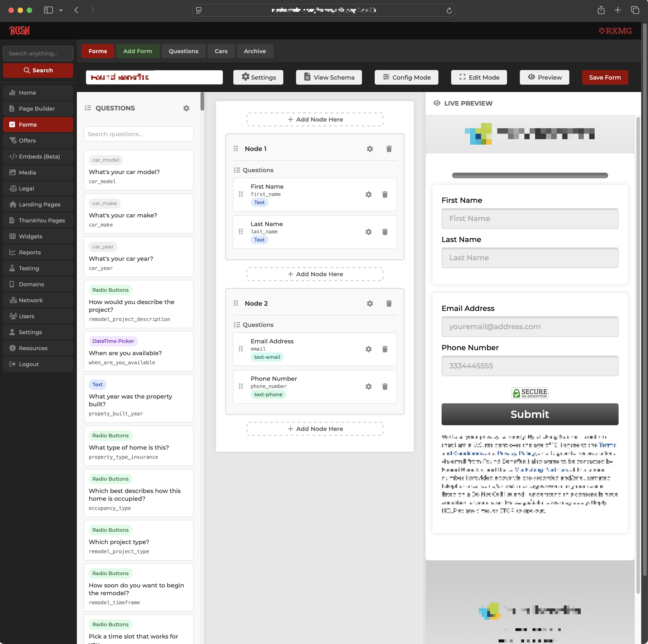Click the Logout icon in the sidebar

(x=12, y=364)
